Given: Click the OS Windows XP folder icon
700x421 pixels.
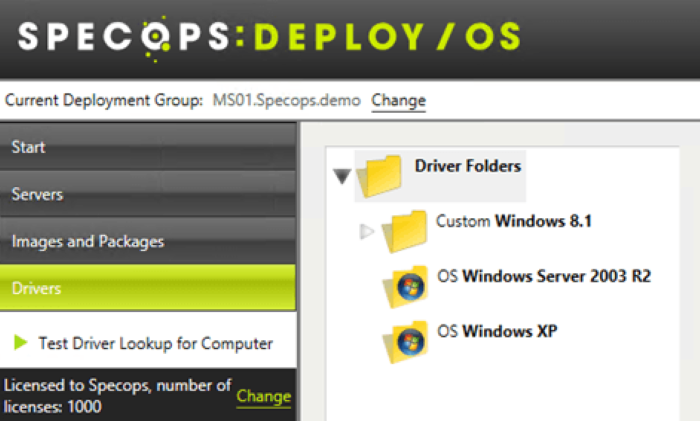Looking at the screenshot, I should point(405,342).
